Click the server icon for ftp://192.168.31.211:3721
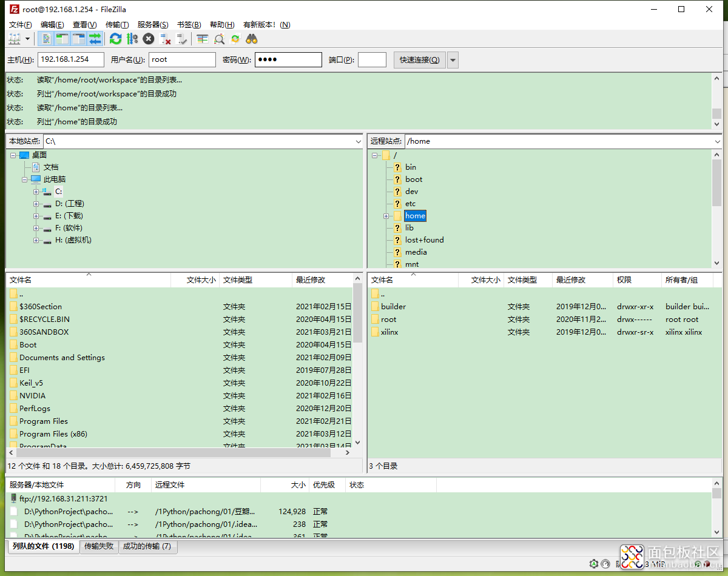The width and height of the screenshot is (728, 576). tap(14, 498)
